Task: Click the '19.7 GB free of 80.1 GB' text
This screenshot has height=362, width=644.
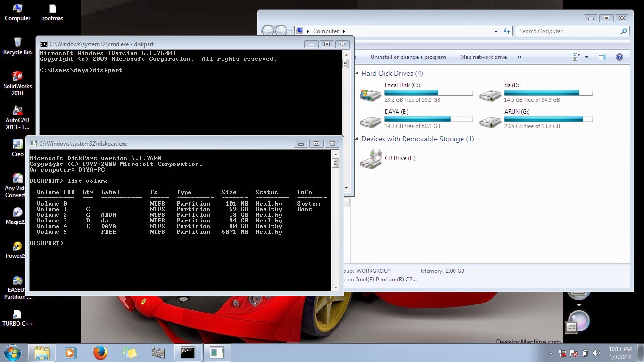Action: pyautogui.click(x=413, y=126)
